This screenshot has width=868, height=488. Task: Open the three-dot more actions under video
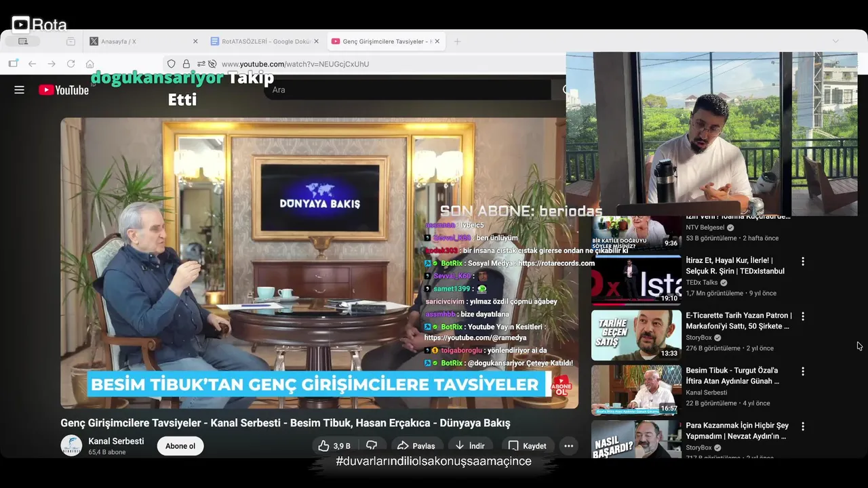[x=568, y=446]
